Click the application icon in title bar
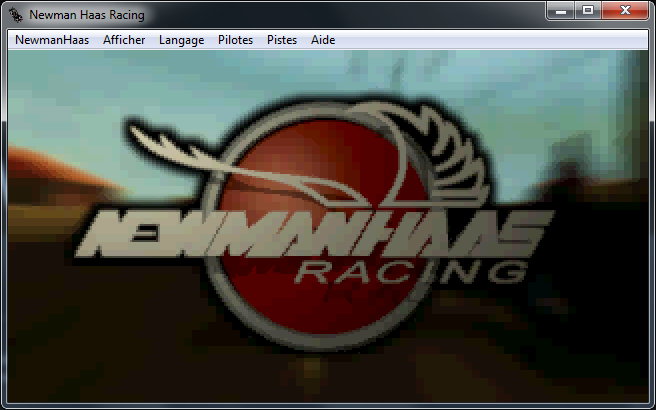Viewport: 656px width, 410px height. pos(16,15)
